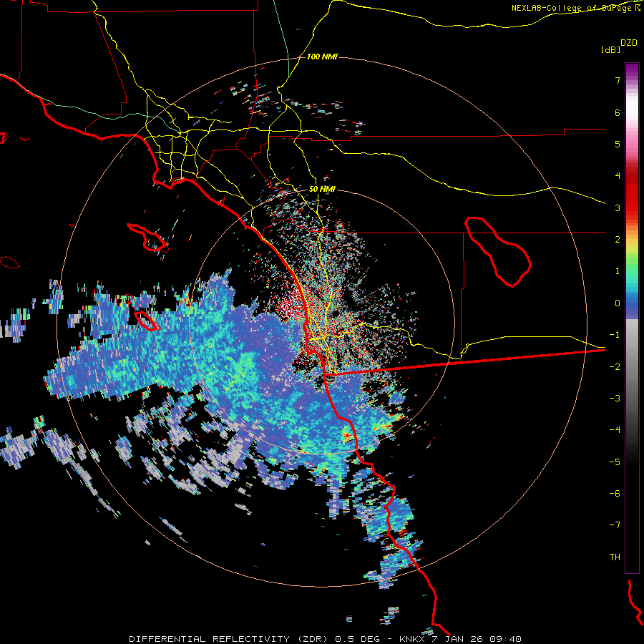Click the 0 value on the color scale
The image size is (644, 644).
click(618, 303)
